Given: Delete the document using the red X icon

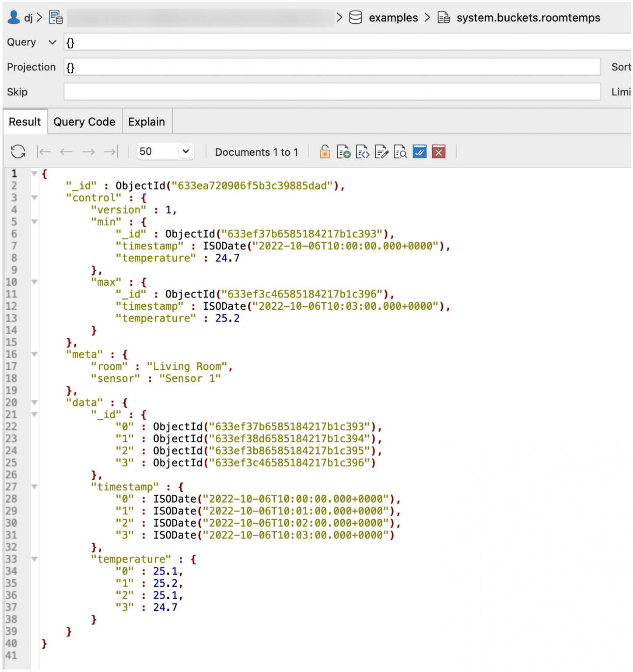Looking at the screenshot, I should pos(438,152).
